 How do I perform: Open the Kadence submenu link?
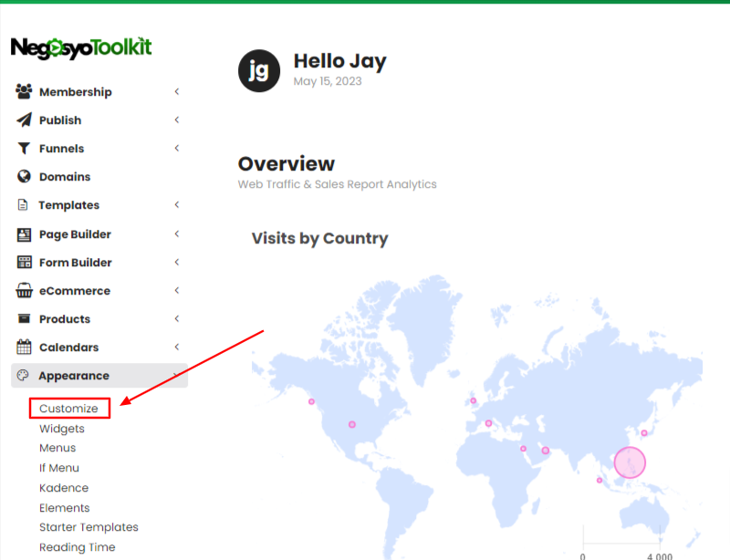point(64,488)
